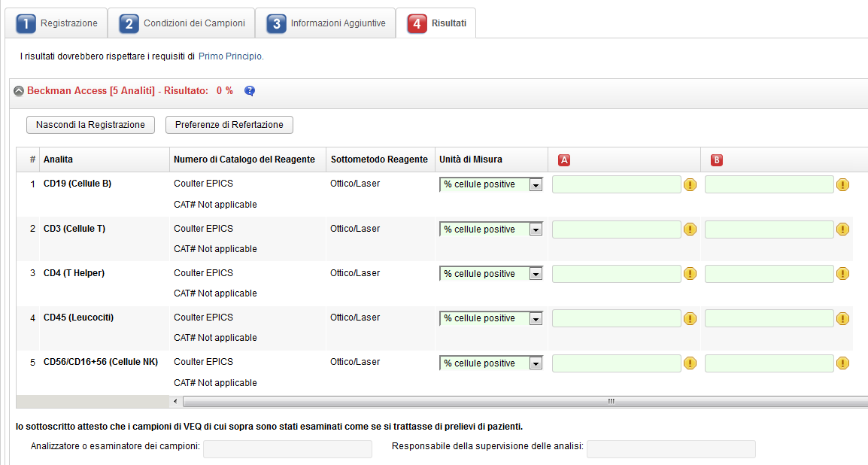Switch to the Registrazione tab

(x=57, y=23)
